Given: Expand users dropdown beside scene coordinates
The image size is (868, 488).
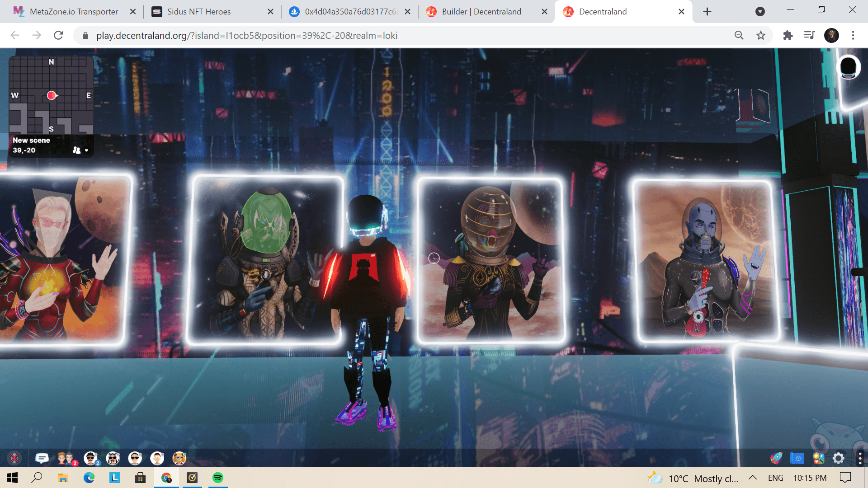Looking at the screenshot, I should click(86, 150).
